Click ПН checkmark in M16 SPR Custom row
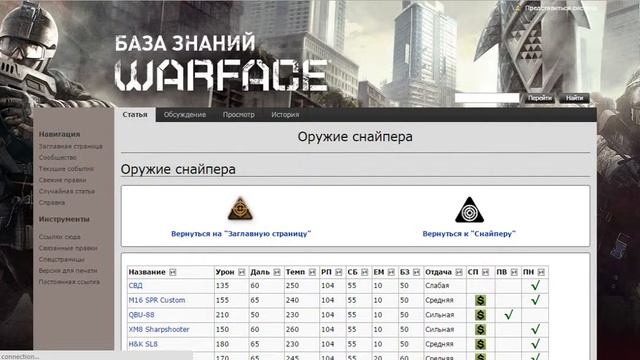640x360 pixels. [536, 300]
